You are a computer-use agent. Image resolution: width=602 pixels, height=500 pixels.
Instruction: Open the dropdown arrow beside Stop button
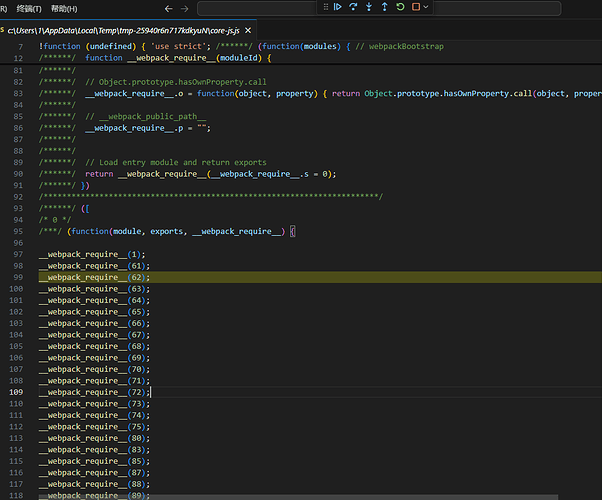click(x=427, y=7)
